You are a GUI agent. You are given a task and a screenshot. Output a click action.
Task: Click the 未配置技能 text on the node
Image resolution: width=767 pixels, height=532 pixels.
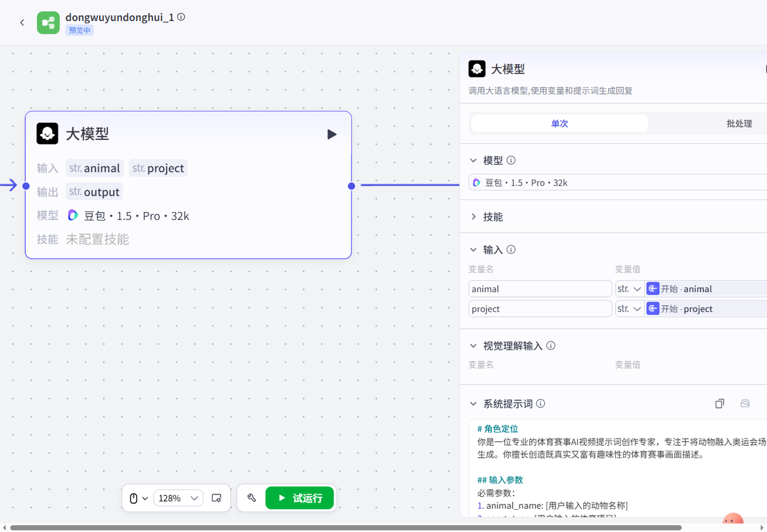click(x=97, y=239)
